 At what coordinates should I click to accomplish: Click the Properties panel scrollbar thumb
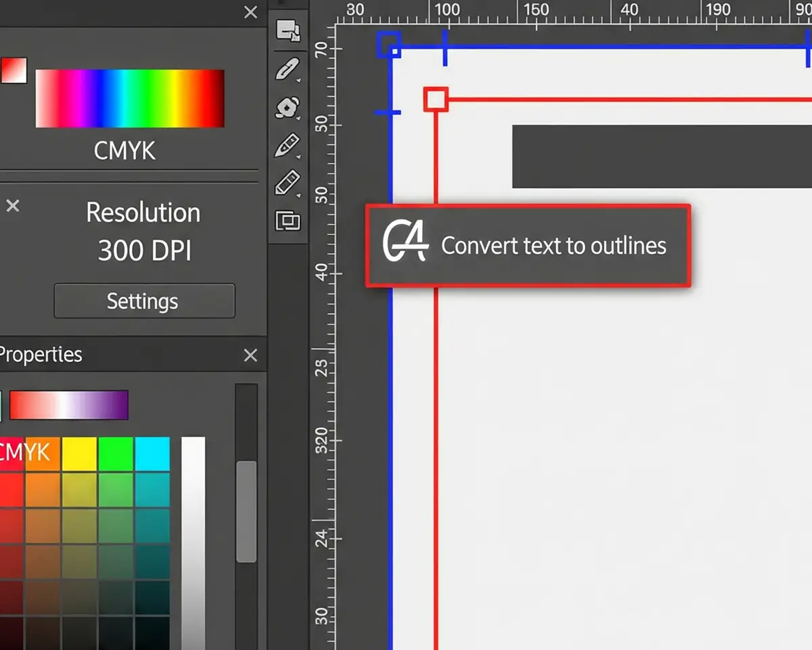(246, 511)
